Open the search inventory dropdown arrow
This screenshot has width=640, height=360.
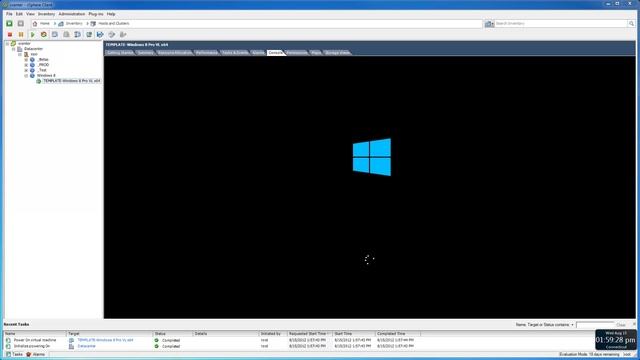493,24
